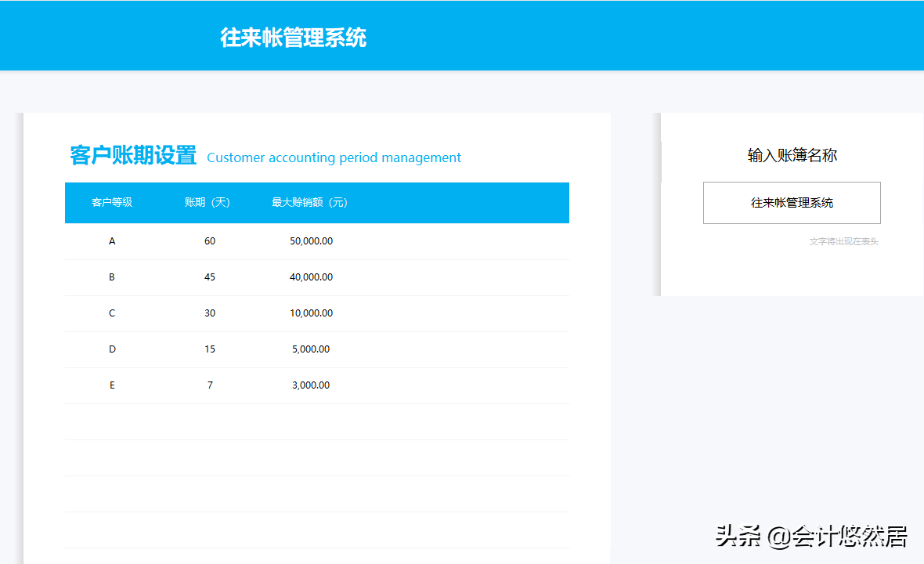The image size is (924, 564).
Task: Select customer level A row
Action: click(112, 240)
